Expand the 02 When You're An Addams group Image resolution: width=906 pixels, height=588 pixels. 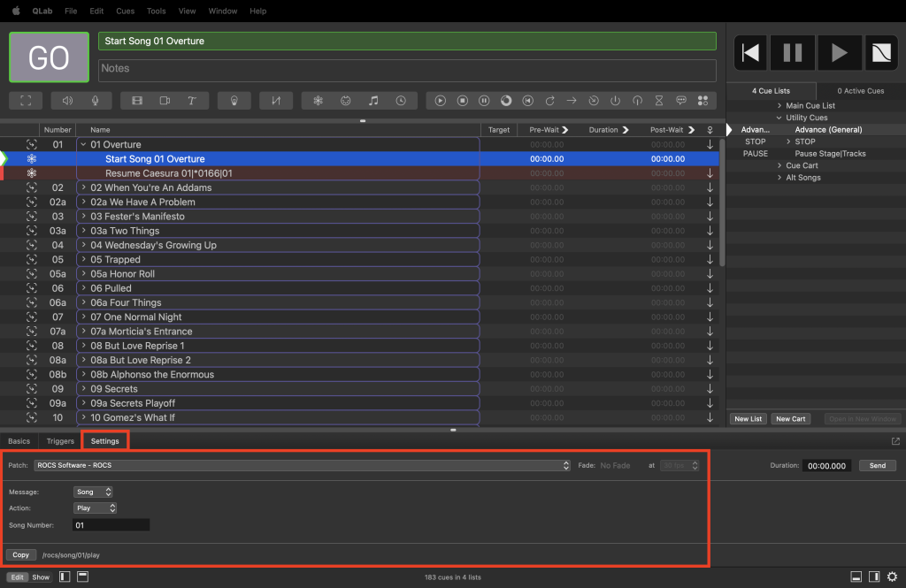(84, 187)
